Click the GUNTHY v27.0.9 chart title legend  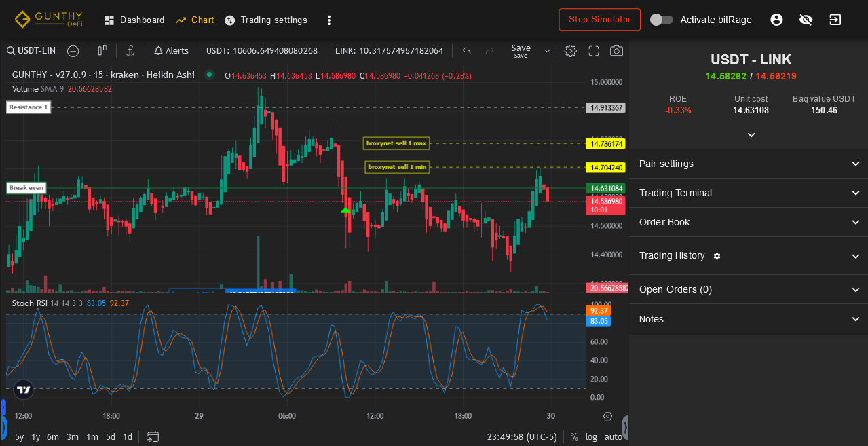(x=103, y=75)
